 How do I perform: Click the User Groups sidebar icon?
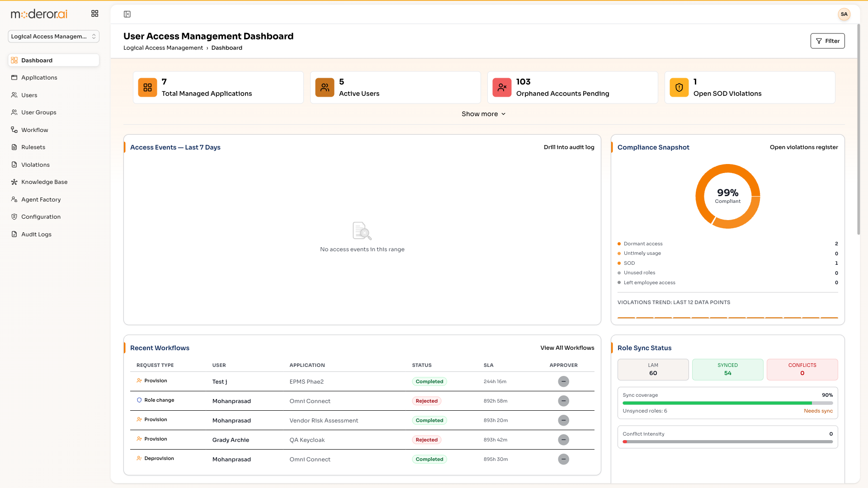(x=14, y=112)
